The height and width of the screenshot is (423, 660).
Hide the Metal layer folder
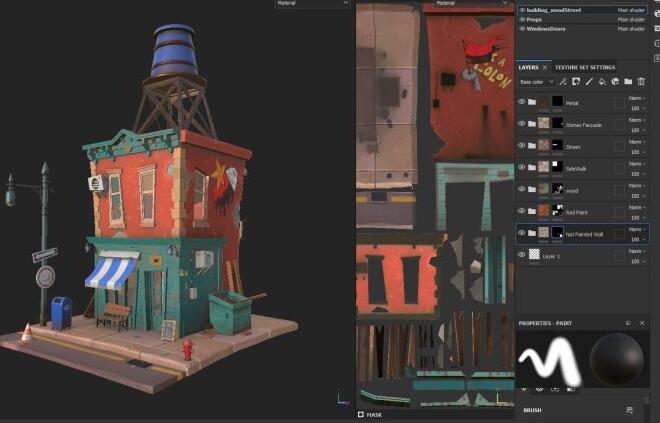[521, 102]
